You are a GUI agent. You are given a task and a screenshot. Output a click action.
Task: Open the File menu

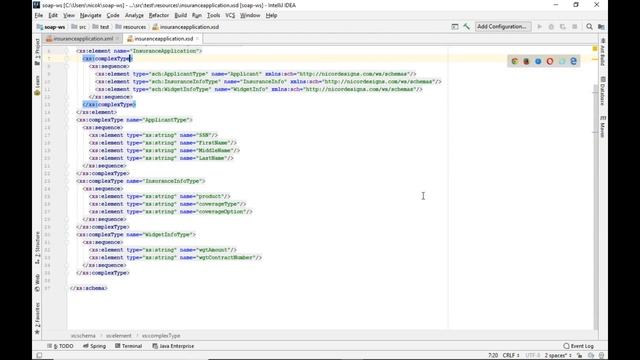tap(39, 16)
